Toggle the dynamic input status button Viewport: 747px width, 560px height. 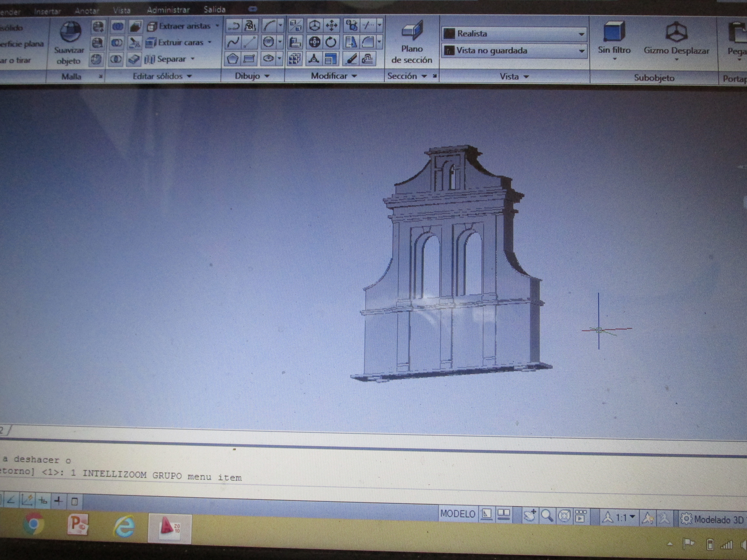coord(43,501)
